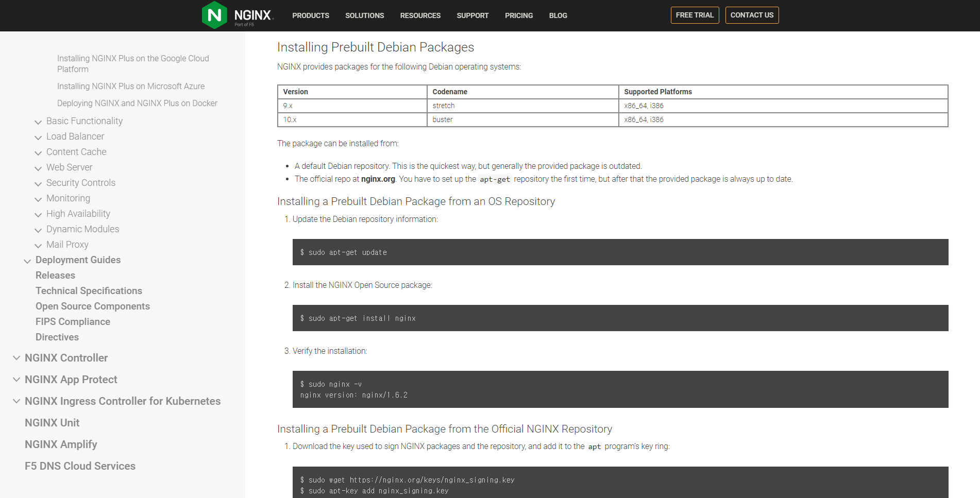Click the CONTACT US button
The width and height of the screenshot is (980, 498).
coord(752,15)
